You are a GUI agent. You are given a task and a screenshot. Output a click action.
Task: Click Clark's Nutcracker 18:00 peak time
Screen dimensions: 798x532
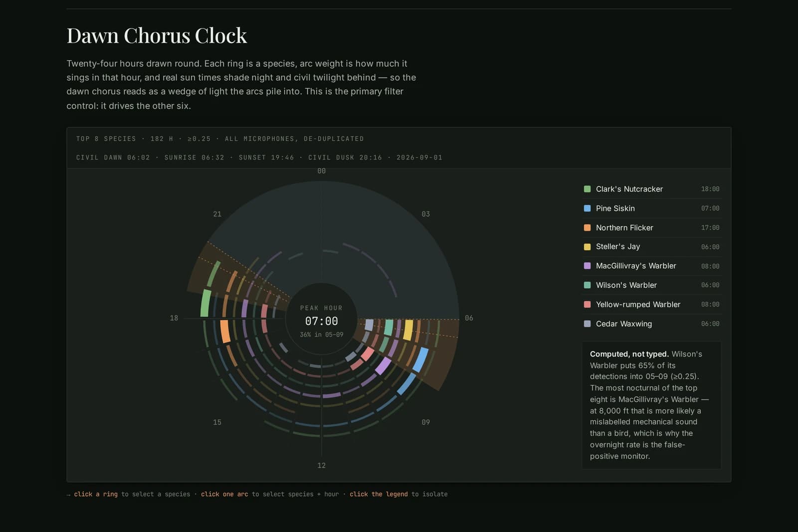(710, 189)
